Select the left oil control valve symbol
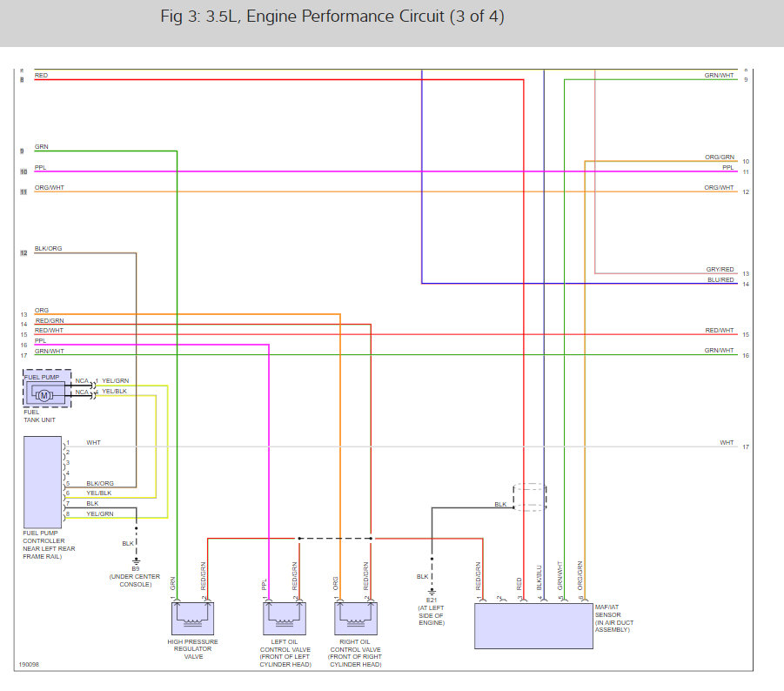The height and width of the screenshot is (691, 784). pyautogui.click(x=285, y=619)
